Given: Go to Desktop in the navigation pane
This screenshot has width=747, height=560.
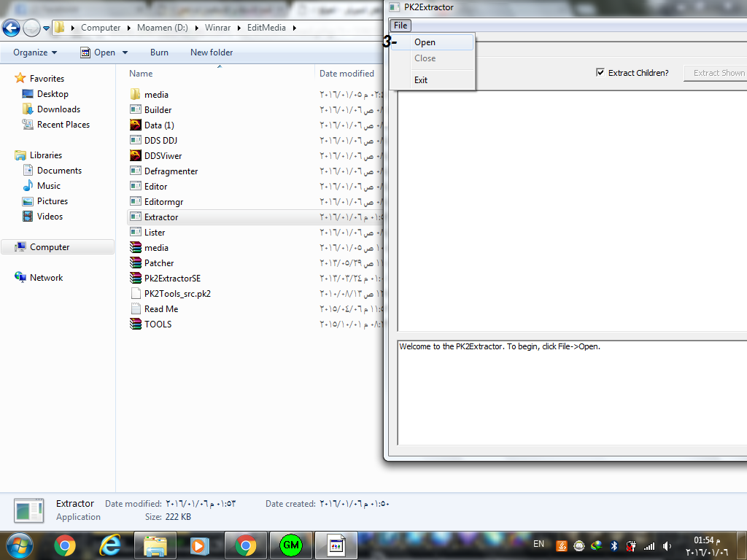Looking at the screenshot, I should [x=53, y=94].
